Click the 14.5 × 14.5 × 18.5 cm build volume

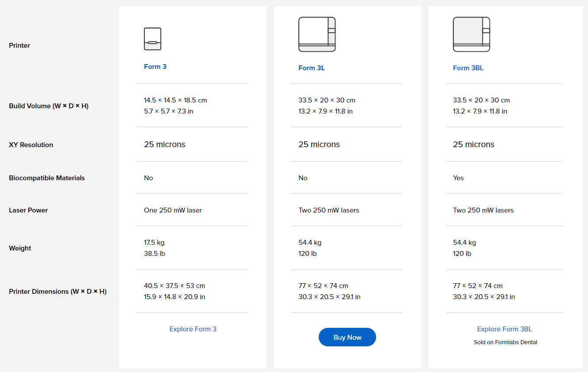pos(175,100)
